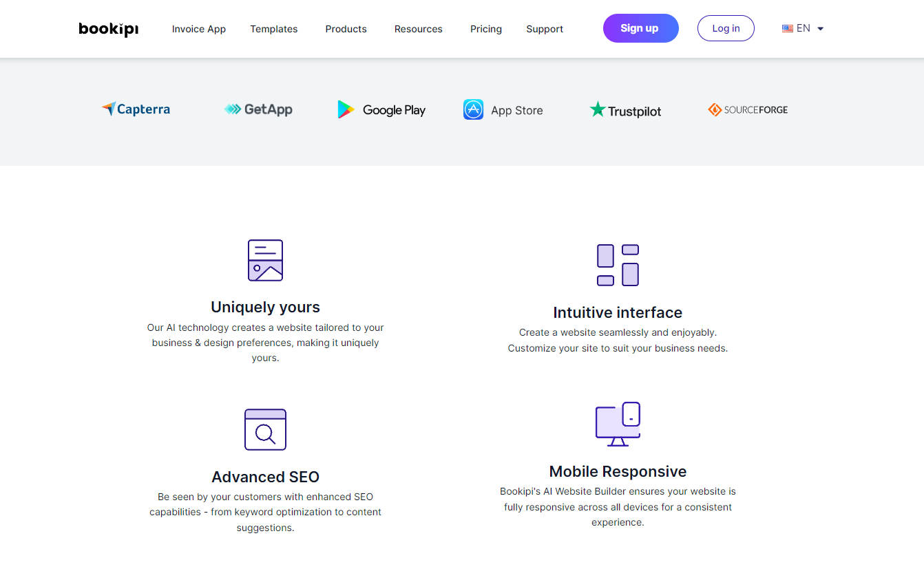Select the Intuitive interface blocks icon
This screenshot has height=571, width=924.
[x=618, y=264]
